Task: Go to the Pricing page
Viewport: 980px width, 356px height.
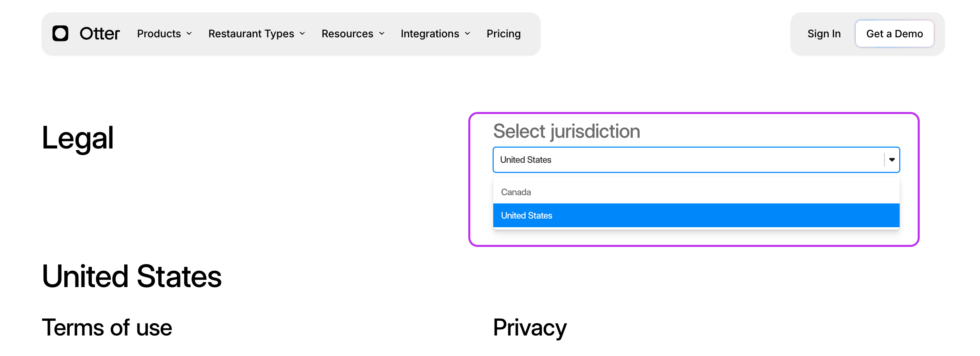Action: pos(504,34)
